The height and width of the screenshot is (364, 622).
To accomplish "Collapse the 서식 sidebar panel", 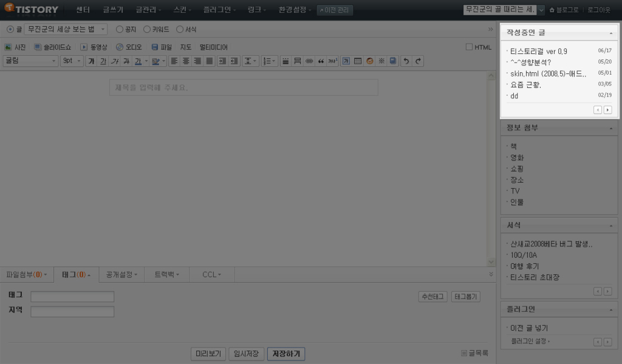I will pyautogui.click(x=611, y=226).
